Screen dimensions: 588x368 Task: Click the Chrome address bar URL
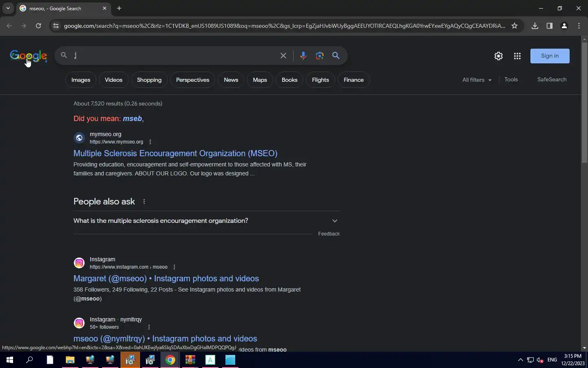pos(285,26)
